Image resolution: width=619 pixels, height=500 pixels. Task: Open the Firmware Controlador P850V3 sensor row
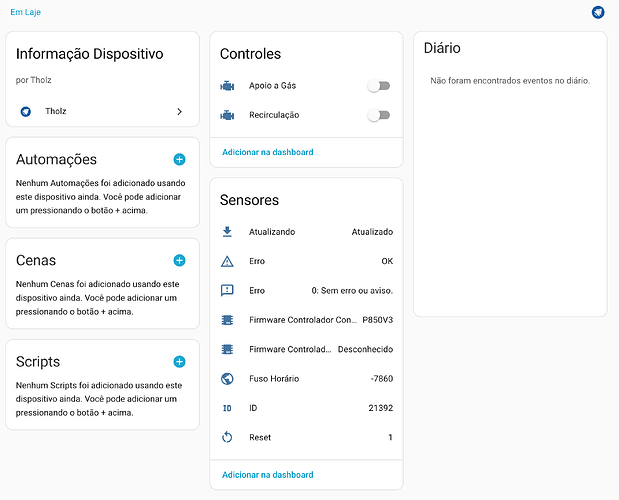pos(306,320)
